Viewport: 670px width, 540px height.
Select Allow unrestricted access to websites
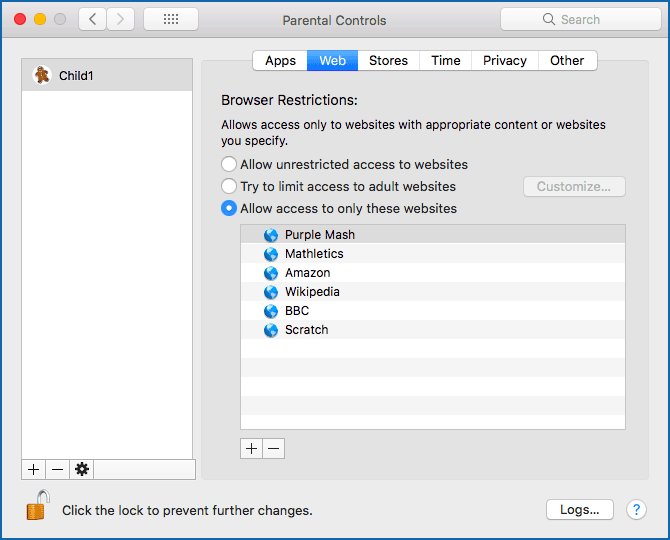tap(229, 164)
